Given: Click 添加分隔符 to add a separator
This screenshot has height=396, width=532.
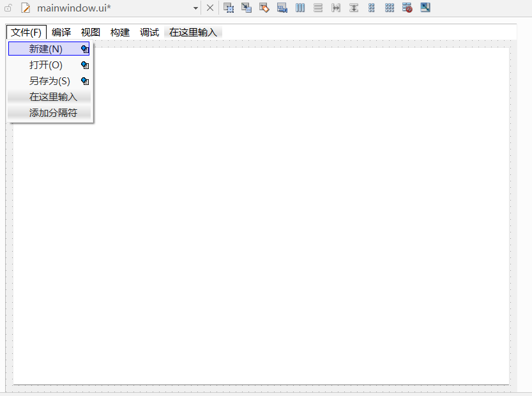Looking at the screenshot, I should tap(49, 113).
